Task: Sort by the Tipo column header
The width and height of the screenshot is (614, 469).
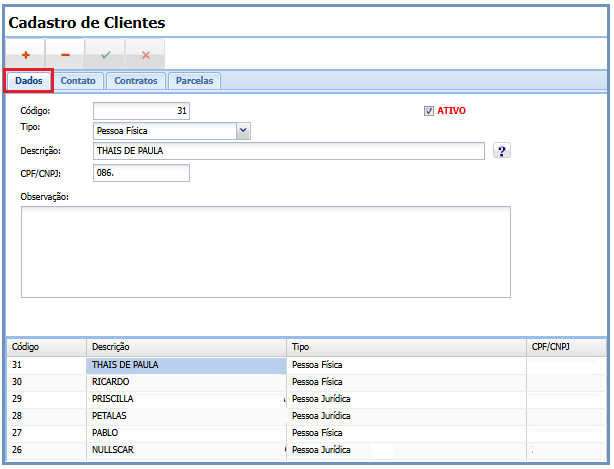Action: click(x=406, y=347)
